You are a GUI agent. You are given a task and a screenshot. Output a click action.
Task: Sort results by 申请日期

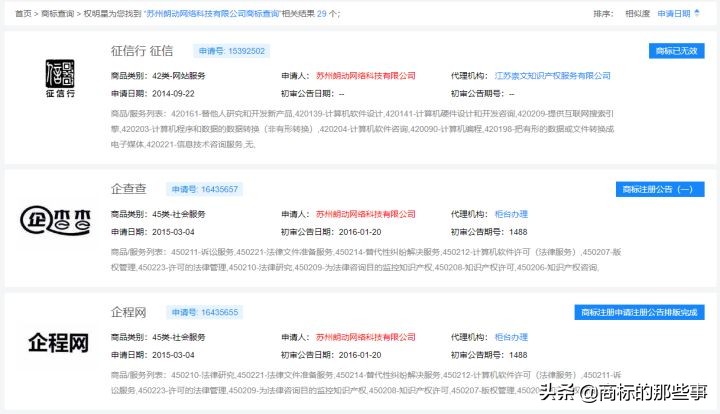click(674, 14)
